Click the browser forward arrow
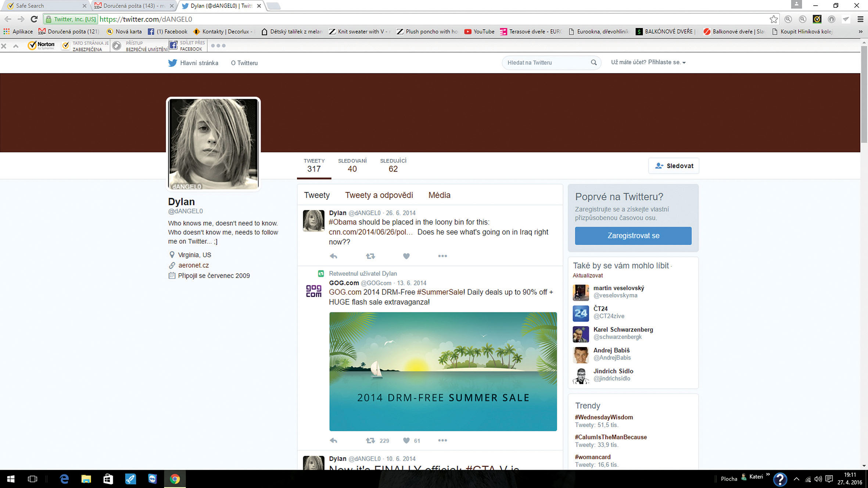868x488 pixels. [x=21, y=19]
